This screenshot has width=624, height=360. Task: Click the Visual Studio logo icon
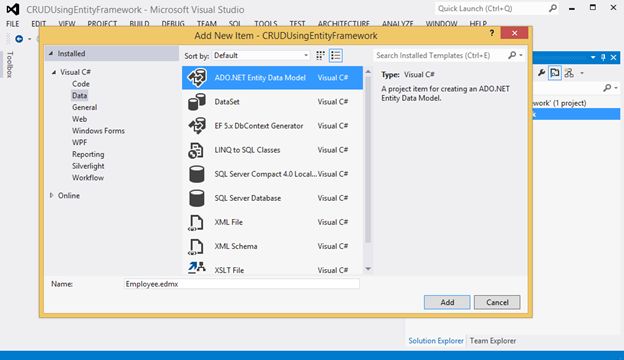tap(13, 9)
